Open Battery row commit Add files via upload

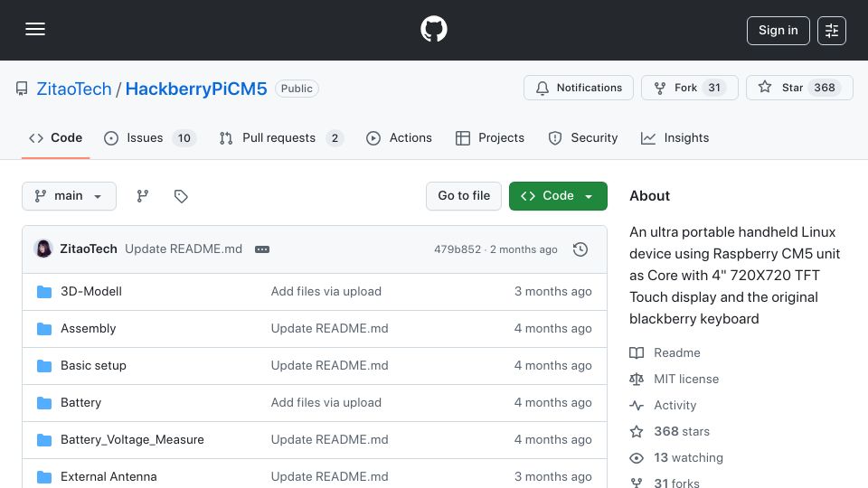(326, 403)
